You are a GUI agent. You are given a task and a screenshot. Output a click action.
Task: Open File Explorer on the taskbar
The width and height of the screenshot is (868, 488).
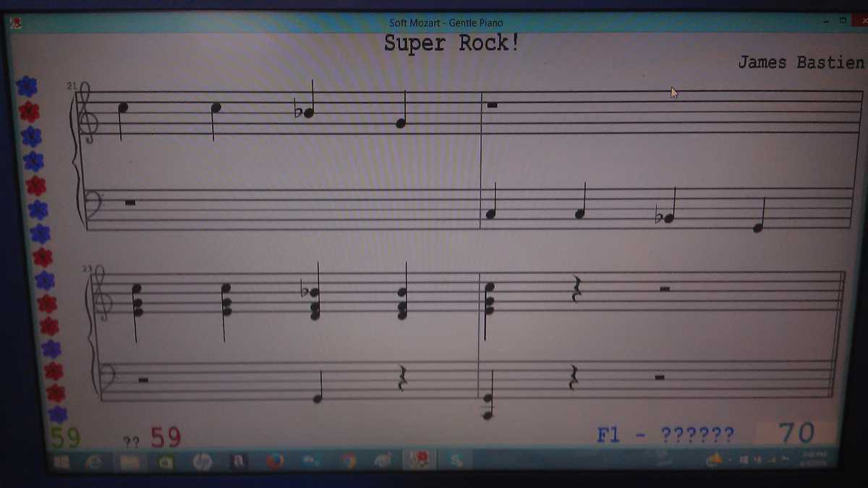[130, 462]
